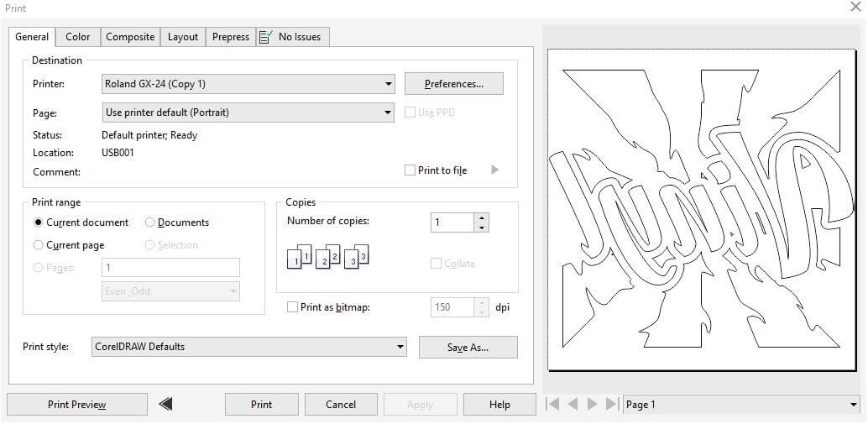Go to next page in preview
The height and width of the screenshot is (424, 868).
point(593,404)
